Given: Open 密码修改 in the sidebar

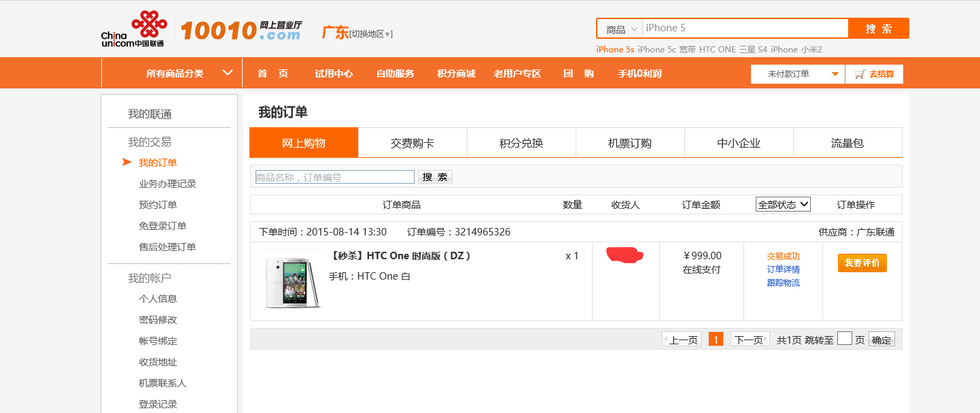Looking at the screenshot, I should (x=158, y=320).
